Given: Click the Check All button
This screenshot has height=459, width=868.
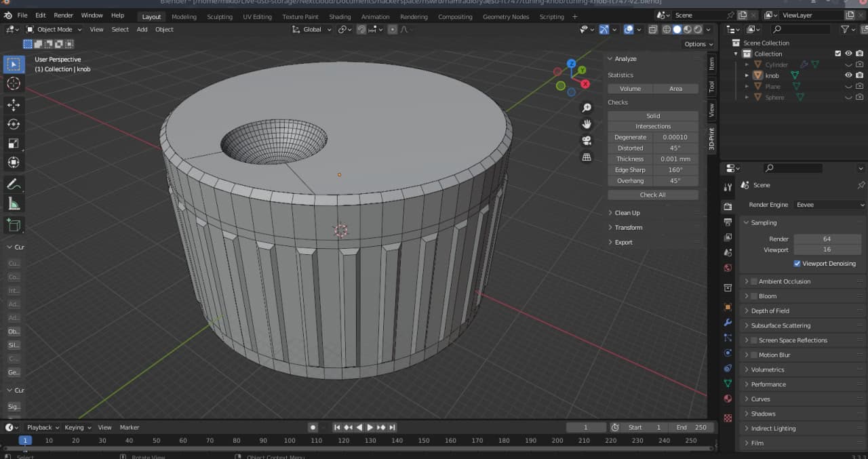Looking at the screenshot, I should pos(653,195).
